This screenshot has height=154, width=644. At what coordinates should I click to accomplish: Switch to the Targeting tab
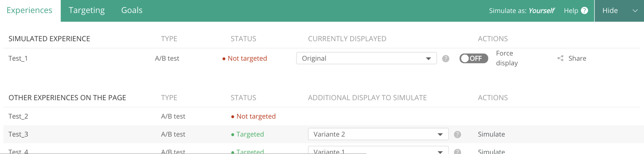coord(87,11)
